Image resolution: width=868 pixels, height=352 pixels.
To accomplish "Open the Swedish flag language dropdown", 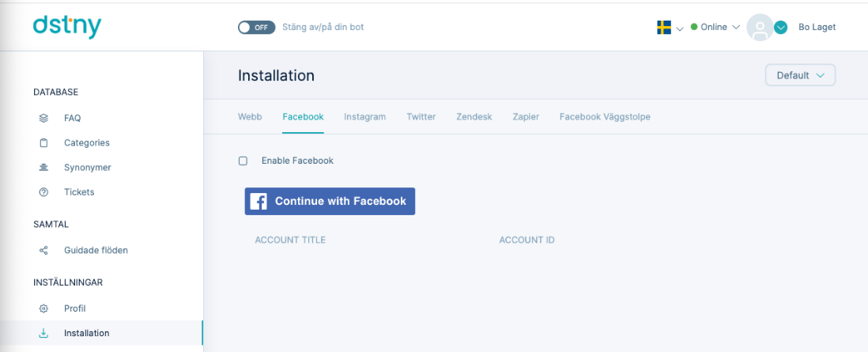I will (670, 27).
